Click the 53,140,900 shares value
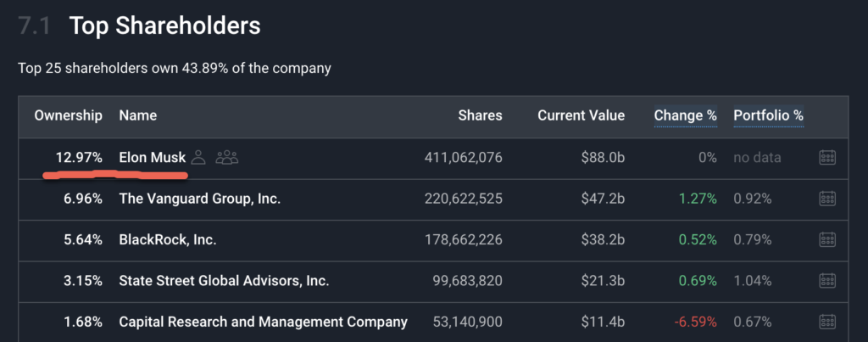 pyautogui.click(x=467, y=322)
